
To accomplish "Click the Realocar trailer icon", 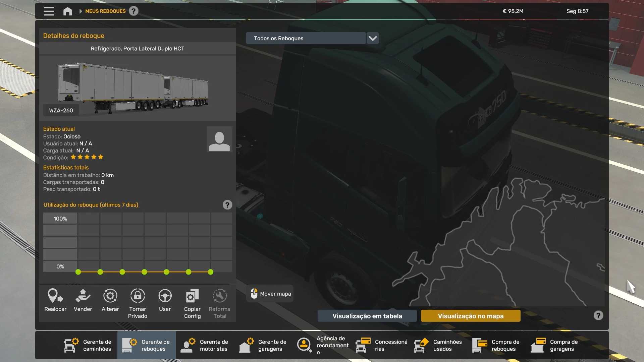I will coord(55,296).
